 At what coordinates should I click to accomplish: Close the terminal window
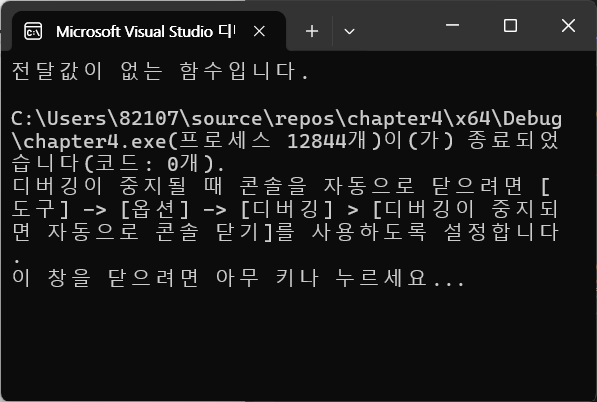click(x=568, y=26)
